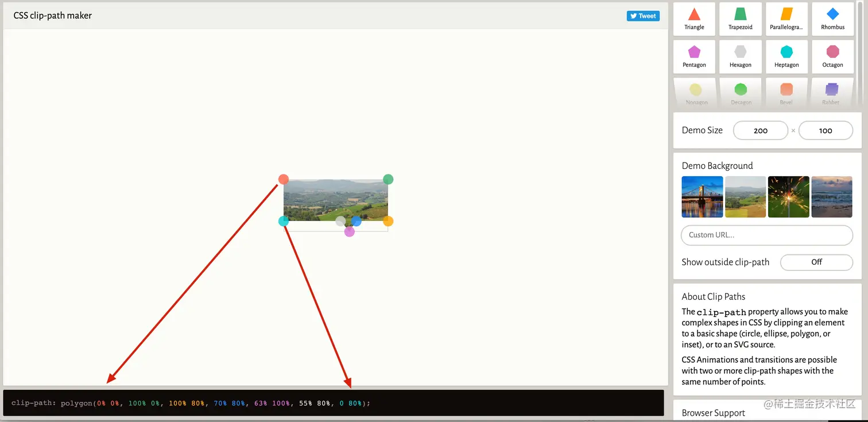Click the CSS clip-path maker title
Screen dimensions: 868x422
[x=53, y=16]
